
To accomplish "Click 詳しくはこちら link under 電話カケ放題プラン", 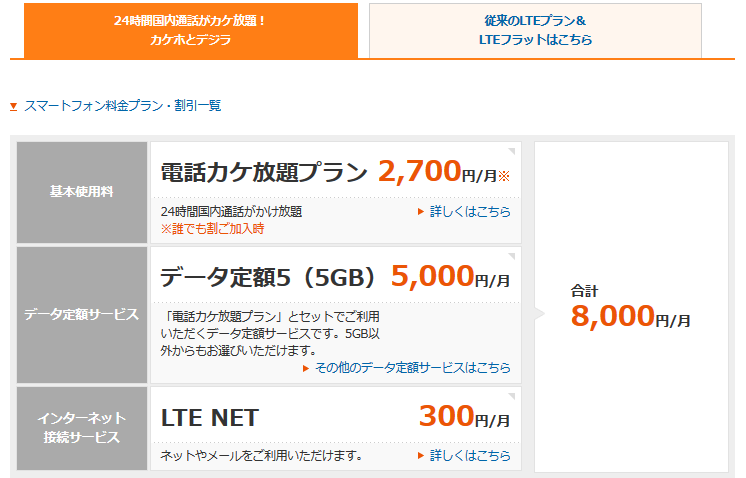I will pos(470,212).
